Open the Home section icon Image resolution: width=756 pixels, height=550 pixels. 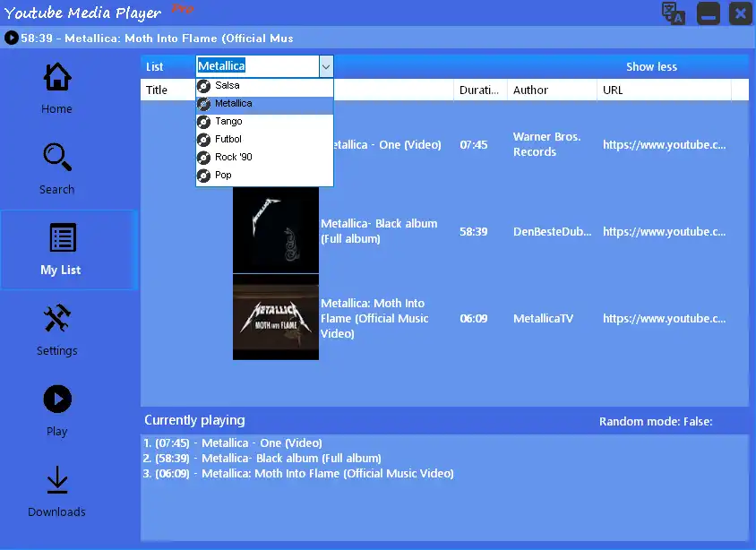[x=57, y=77]
